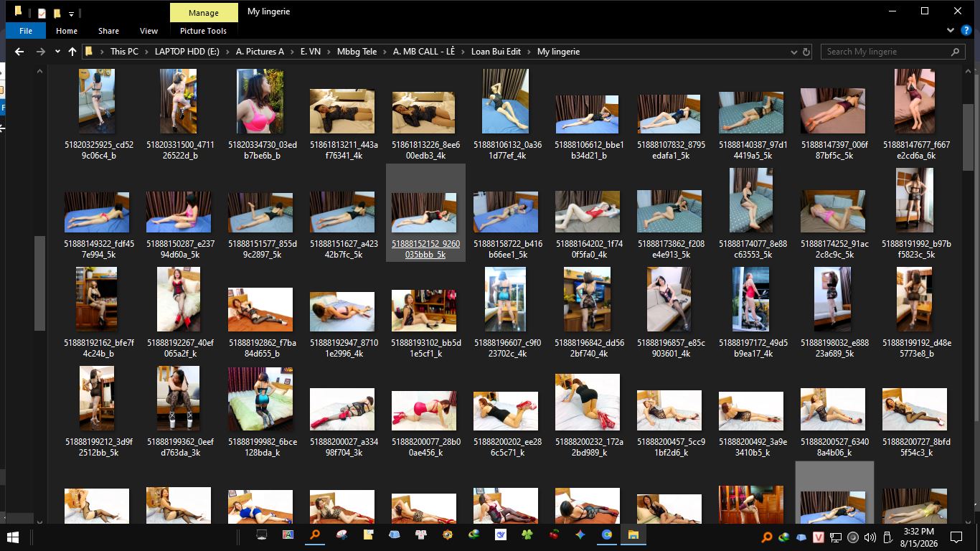Open File Explorer taskbar icon
The width and height of the screenshot is (980, 551).
coord(633,535)
